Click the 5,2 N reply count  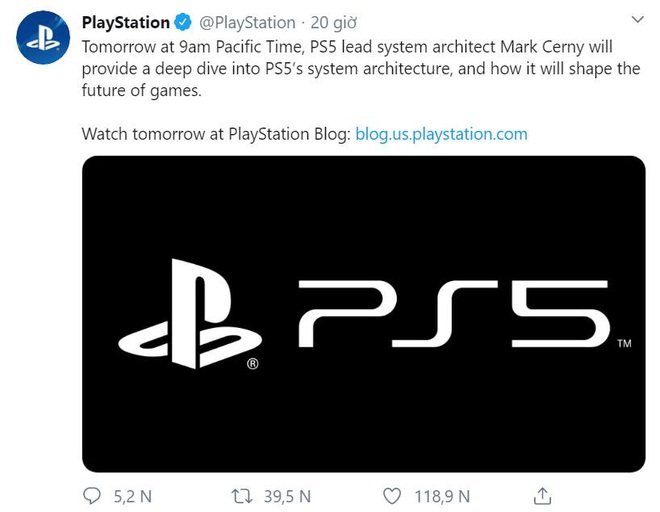[x=133, y=496]
